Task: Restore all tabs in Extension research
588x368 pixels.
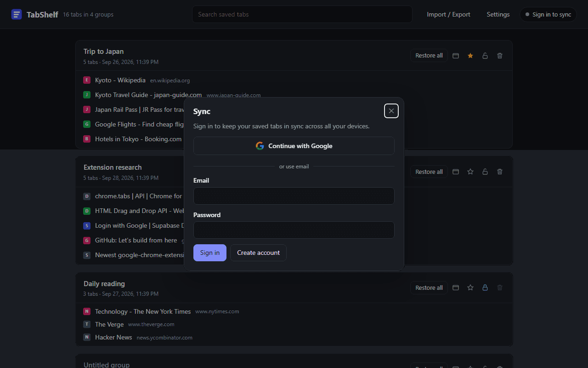Action: point(429,172)
